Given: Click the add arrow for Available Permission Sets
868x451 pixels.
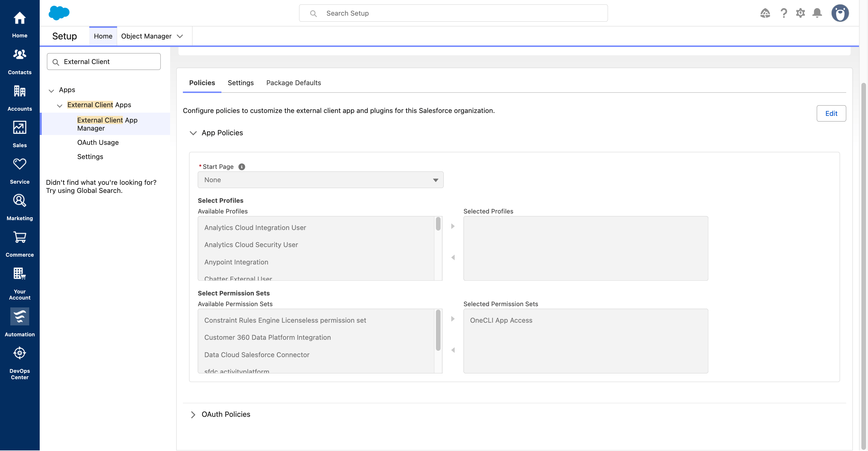Looking at the screenshot, I should pos(452,319).
